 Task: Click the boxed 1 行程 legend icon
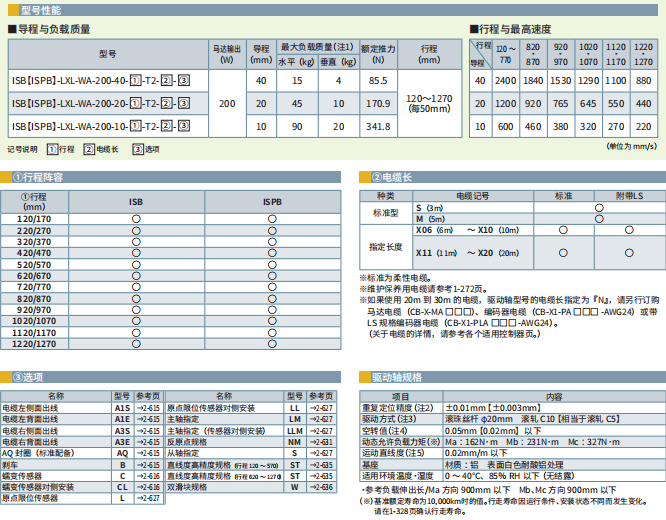[52, 149]
